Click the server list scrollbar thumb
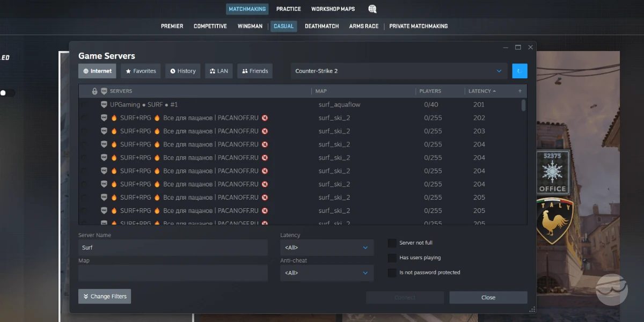 pyautogui.click(x=523, y=105)
